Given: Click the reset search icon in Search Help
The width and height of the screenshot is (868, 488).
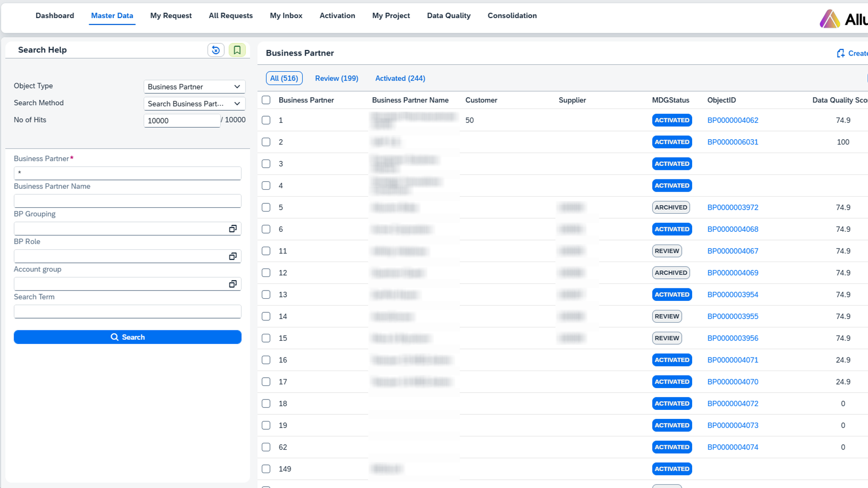Looking at the screenshot, I should [x=216, y=50].
